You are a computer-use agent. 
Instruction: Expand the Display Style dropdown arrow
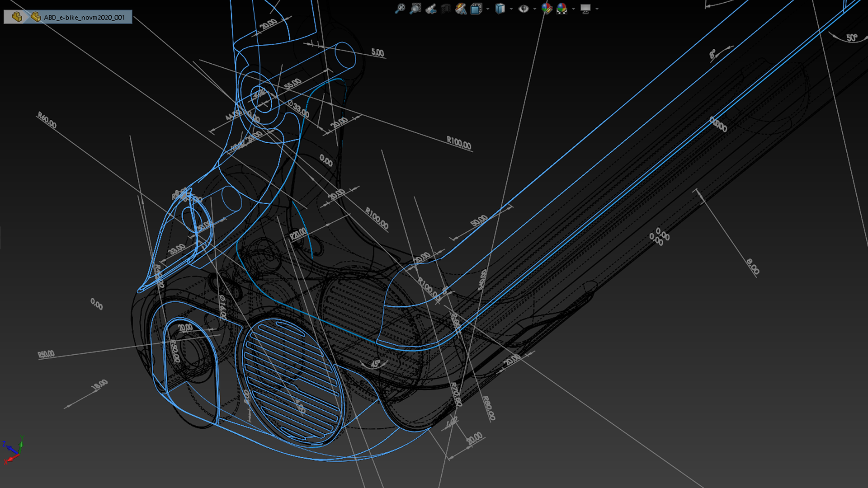[511, 9]
